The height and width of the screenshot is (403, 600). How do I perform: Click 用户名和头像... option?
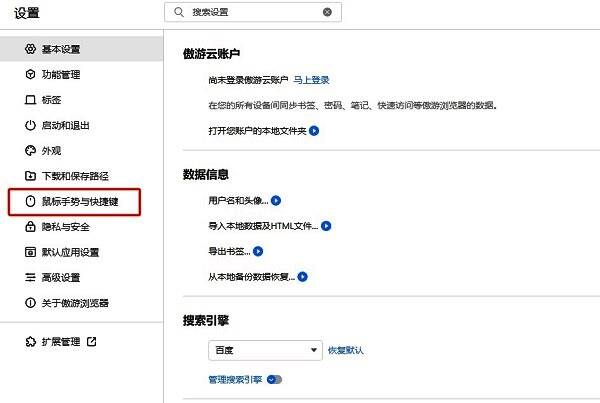coord(238,201)
